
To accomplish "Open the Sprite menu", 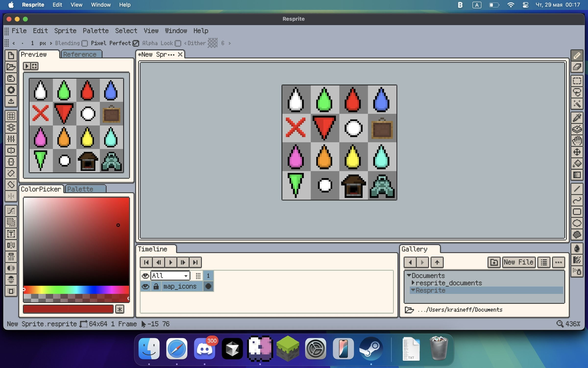I will pos(65,31).
